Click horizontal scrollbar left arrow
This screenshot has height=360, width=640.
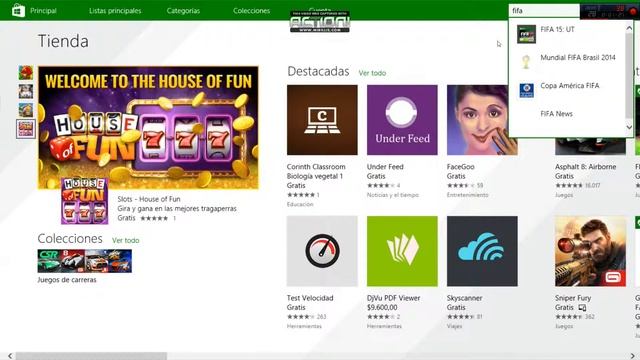pos(10,356)
